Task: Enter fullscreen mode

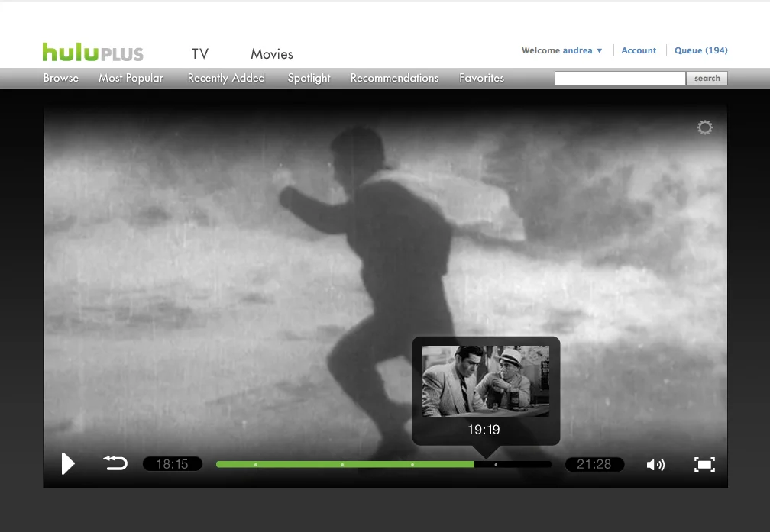Action: coord(704,464)
